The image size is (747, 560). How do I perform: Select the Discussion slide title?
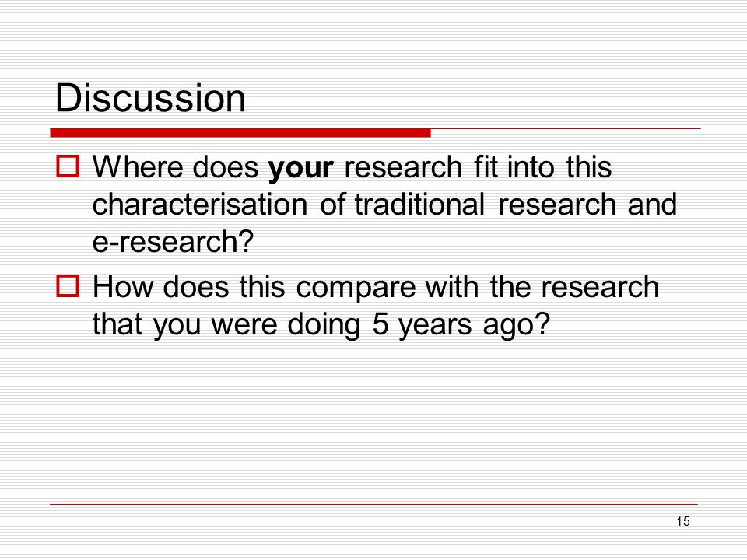[x=150, y=98]
